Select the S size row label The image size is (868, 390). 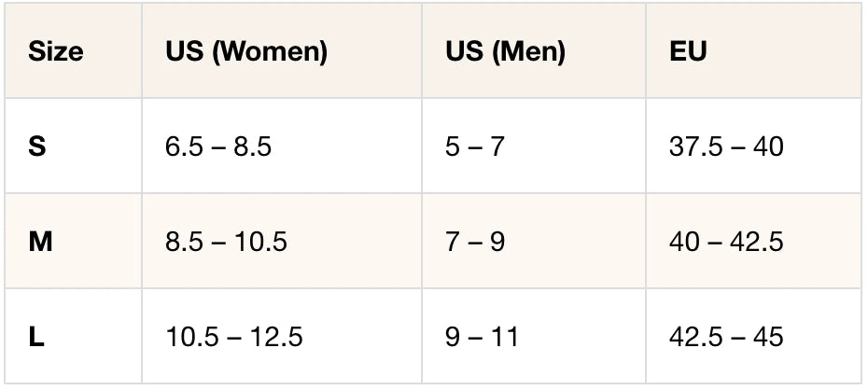pos(37,146)
